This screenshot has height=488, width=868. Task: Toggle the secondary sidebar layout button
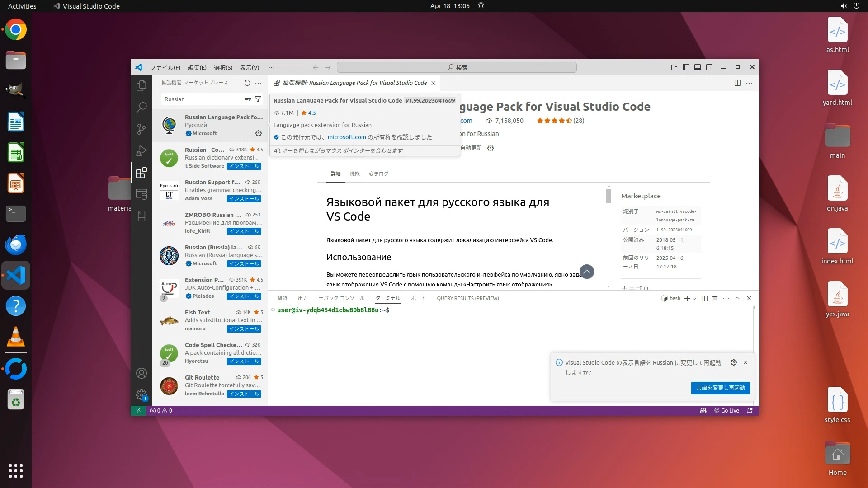click(709, 67)
